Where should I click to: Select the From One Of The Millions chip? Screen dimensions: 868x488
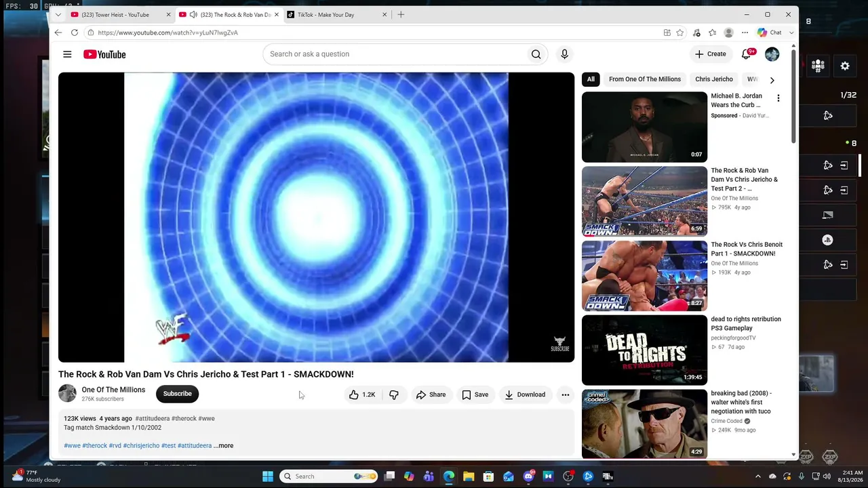[x=645, y=79]
